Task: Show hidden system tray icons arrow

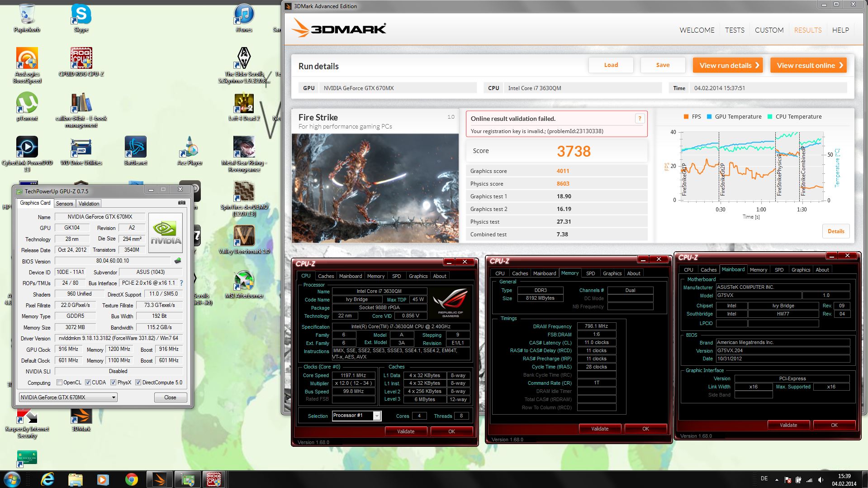Action: [x=777, y=480]
